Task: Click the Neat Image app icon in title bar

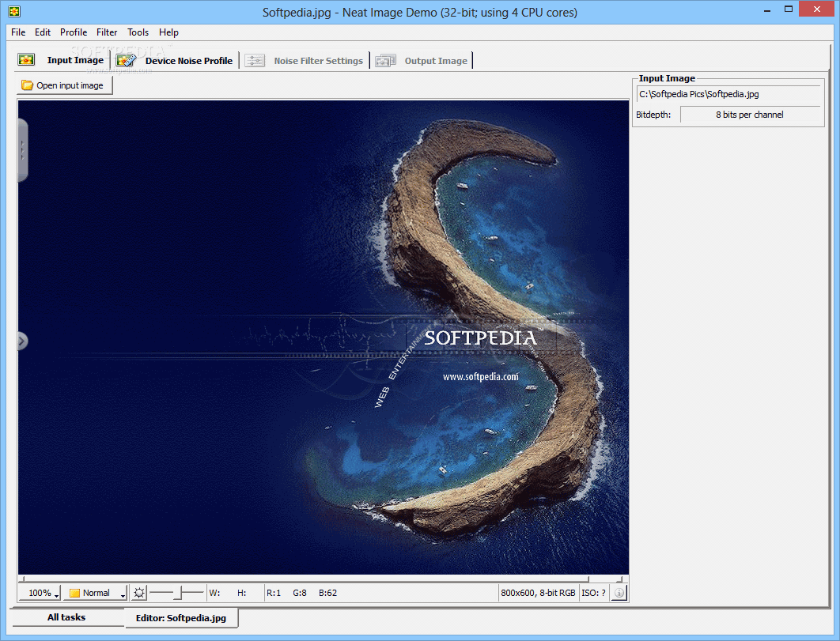Action: coord(14,11)
